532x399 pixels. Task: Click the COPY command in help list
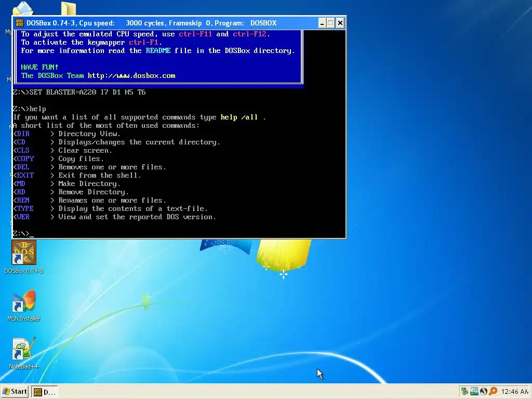25,159
